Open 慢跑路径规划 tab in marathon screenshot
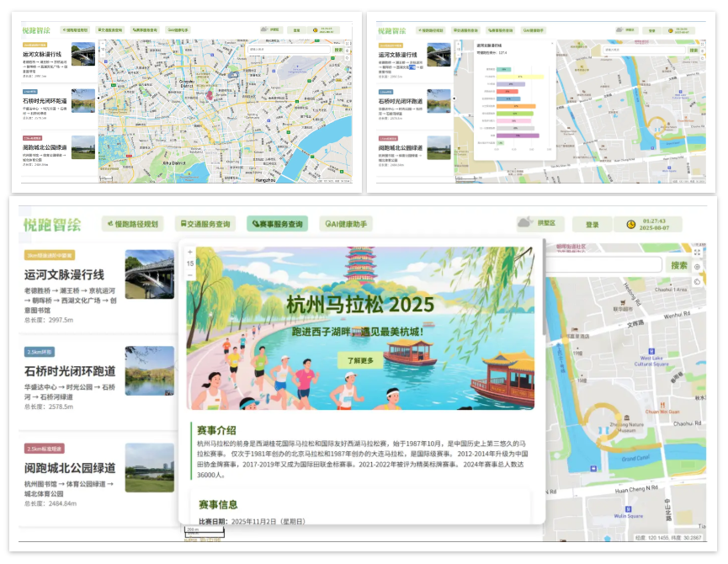The width and height of the screenshot is (728, 564). [133, 224]
